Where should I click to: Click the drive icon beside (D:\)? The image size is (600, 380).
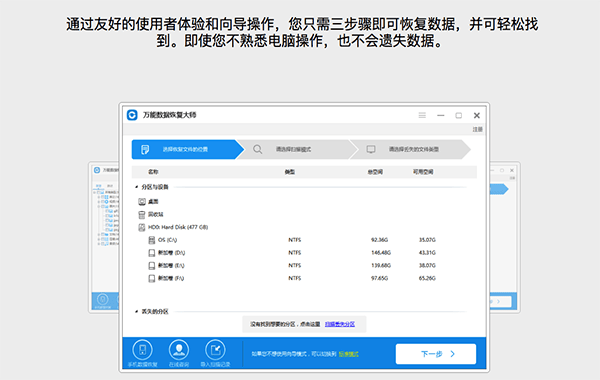[152, 253]
